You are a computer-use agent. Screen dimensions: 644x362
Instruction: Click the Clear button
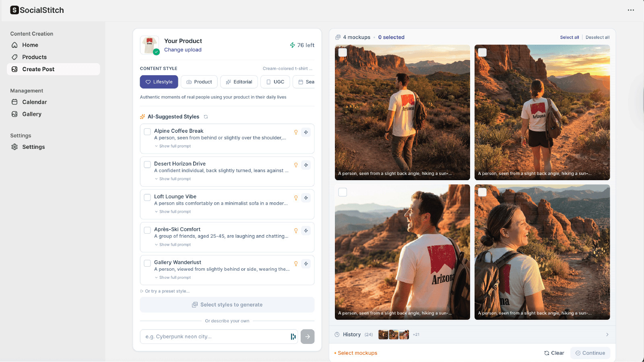(x=554, y=353)
